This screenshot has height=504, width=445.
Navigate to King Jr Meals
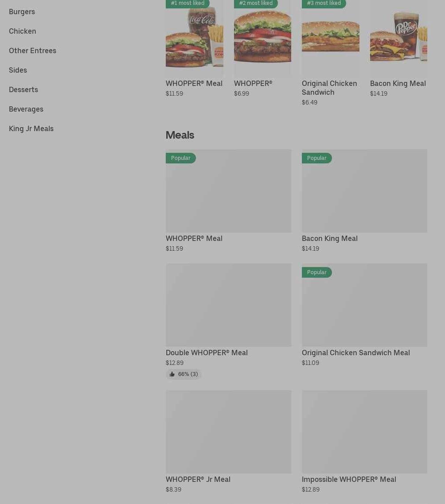click(31, 128)
